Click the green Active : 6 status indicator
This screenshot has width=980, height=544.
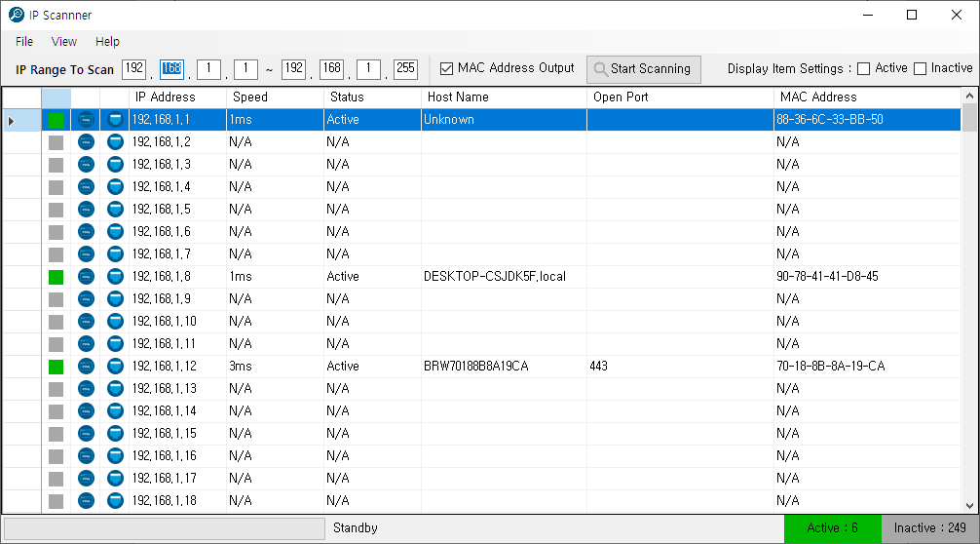[833, 528]
